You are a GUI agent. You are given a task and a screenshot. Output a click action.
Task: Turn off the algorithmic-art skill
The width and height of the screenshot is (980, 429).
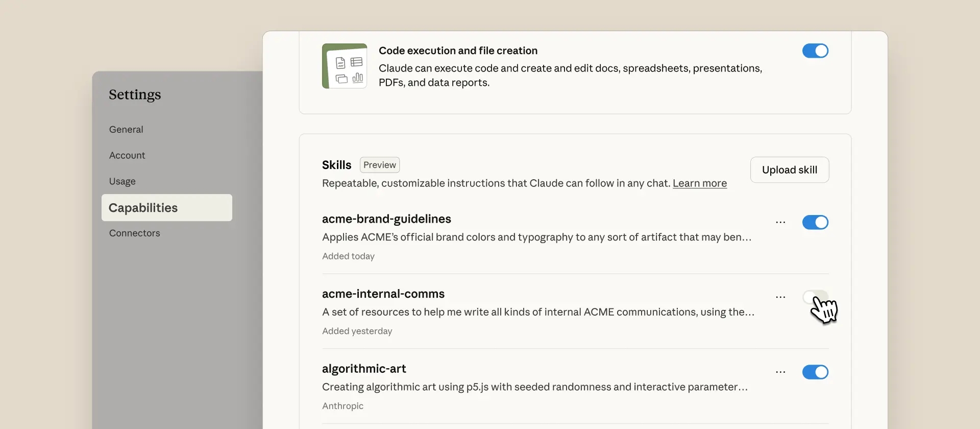pos(815,372)
